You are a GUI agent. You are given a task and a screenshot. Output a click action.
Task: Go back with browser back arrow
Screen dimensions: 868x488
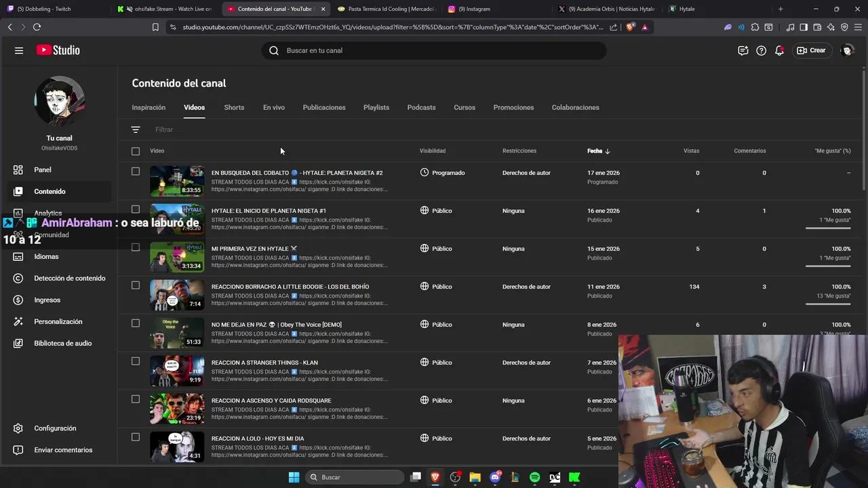tap(9, 27)
